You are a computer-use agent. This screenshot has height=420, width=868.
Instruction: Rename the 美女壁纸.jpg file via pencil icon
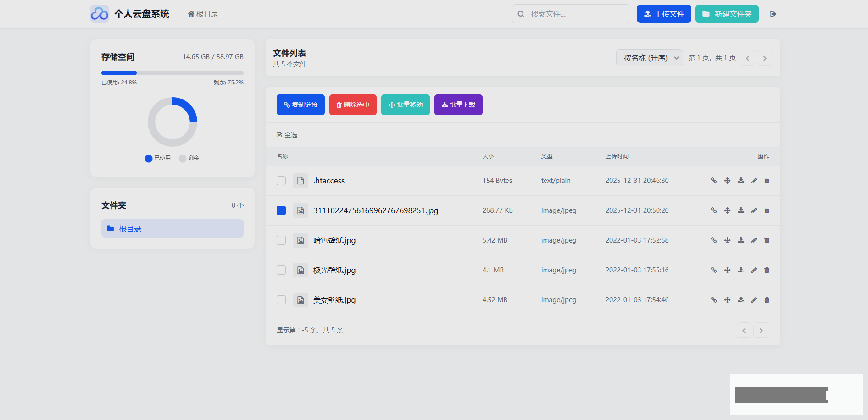[754, 300]
